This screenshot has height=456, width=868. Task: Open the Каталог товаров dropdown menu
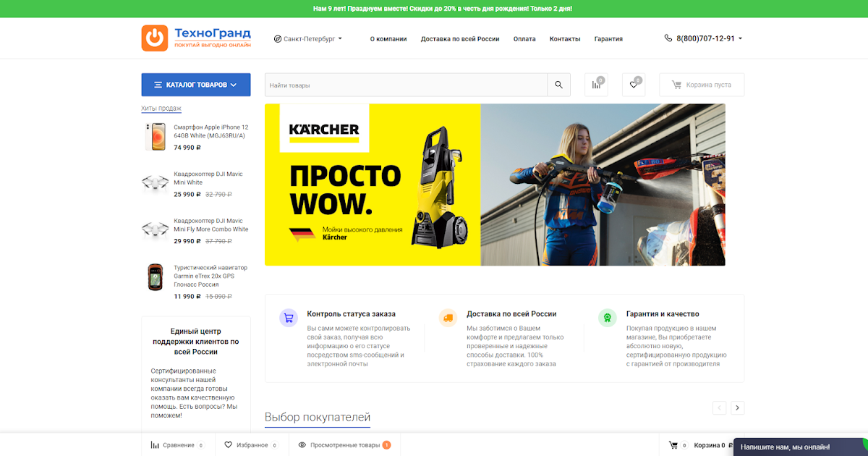pyautogui.click(x=196, y=85)
